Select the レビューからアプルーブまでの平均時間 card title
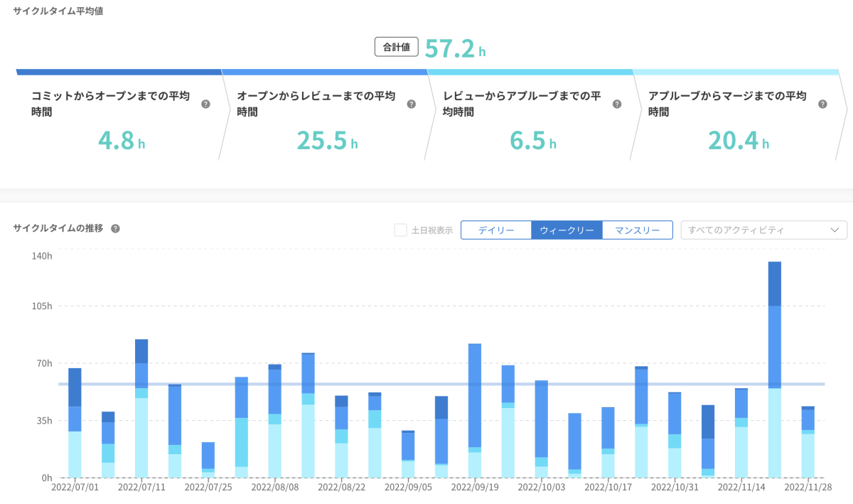This screenshot has height=504, width=853. click(x=522, y=104)
